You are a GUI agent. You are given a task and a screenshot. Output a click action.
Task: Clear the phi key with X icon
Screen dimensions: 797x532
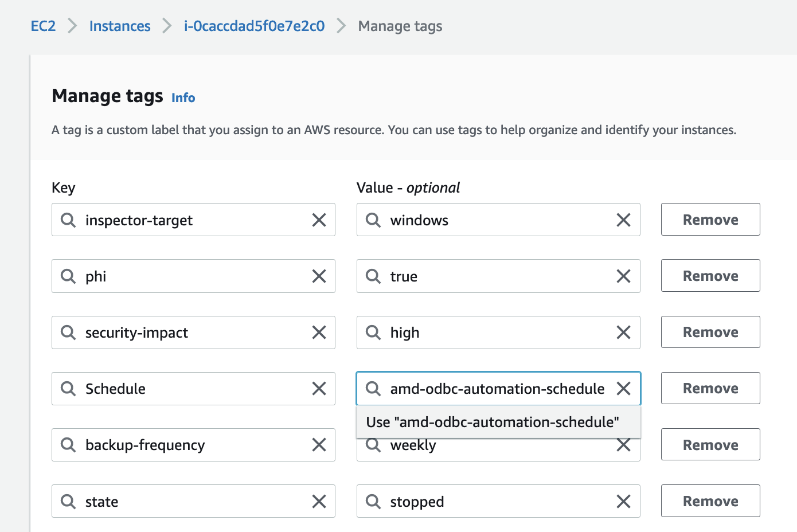319,276
